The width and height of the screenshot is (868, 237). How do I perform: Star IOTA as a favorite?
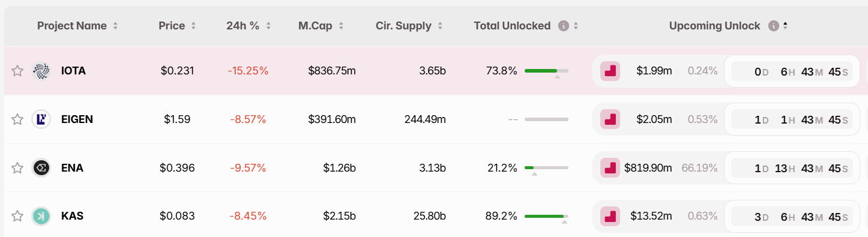pos(17,71)
